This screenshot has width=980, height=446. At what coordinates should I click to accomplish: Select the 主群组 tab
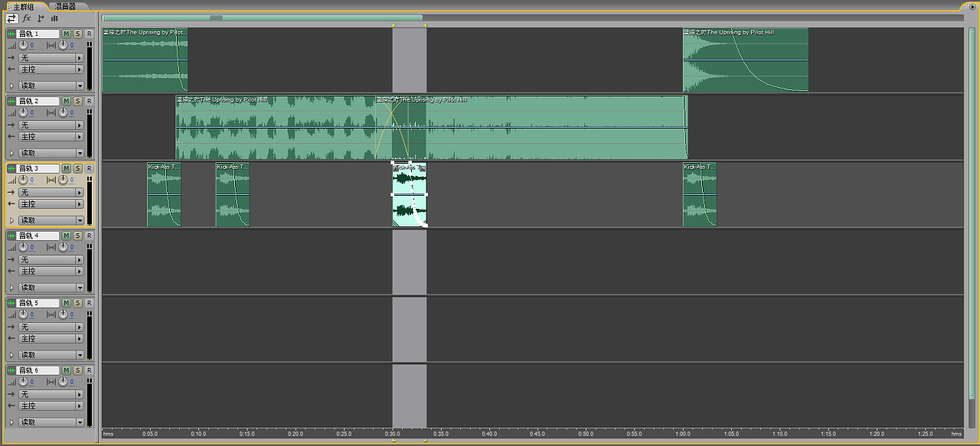click(24, 6)
